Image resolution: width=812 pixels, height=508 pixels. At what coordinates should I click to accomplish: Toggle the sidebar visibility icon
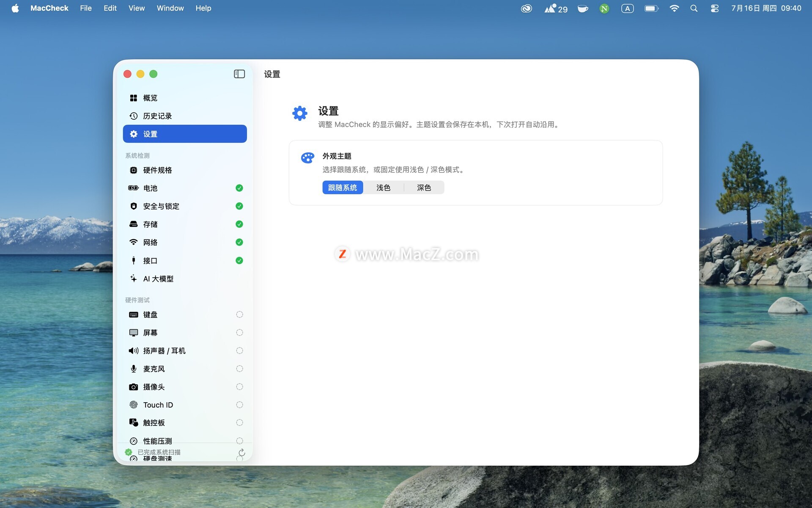(x=239, y=74)
